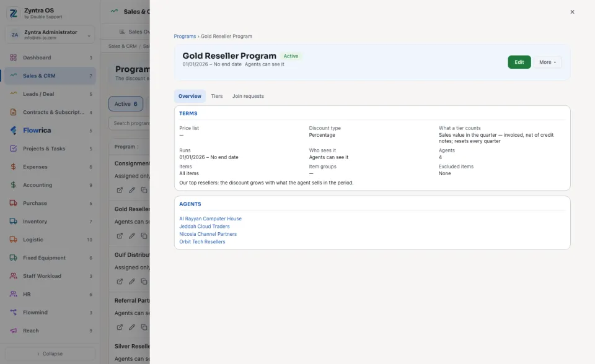This screenshot has height=364, width=595.
Task: Click the pencil icon in Gold Reseller row
Action: click(131, 236)
